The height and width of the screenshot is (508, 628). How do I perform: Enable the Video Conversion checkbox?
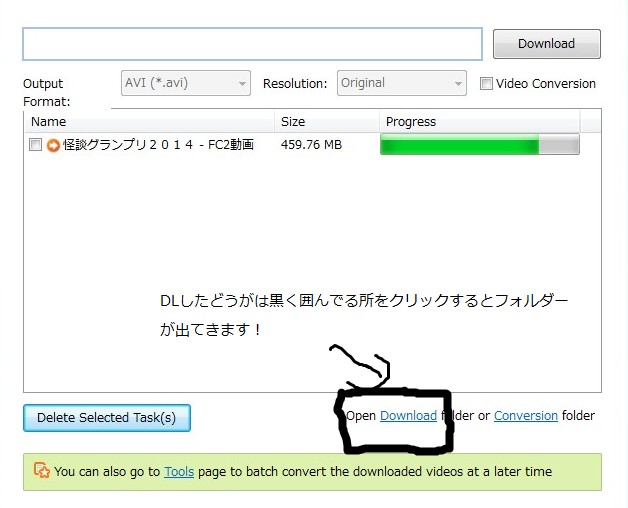tap(486, 83)
